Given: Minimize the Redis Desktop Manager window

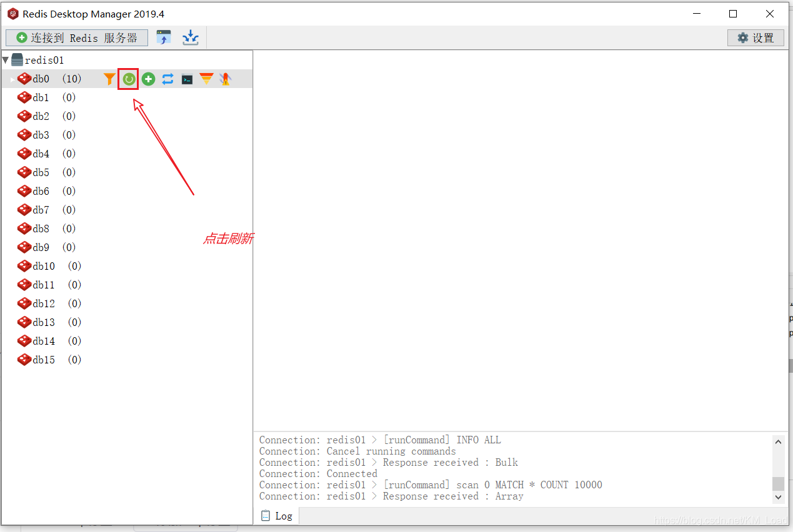Looking at the screenshot, I should 697,14.
